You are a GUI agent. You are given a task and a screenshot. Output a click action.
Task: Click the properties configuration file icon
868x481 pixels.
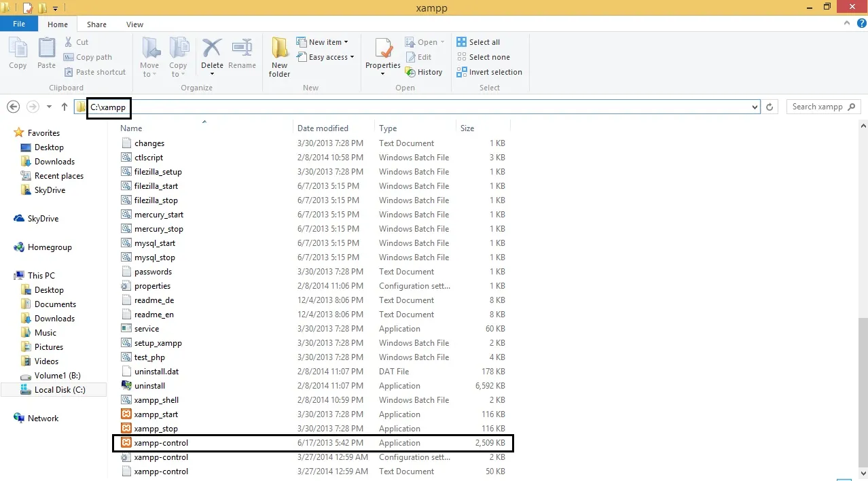126,286
